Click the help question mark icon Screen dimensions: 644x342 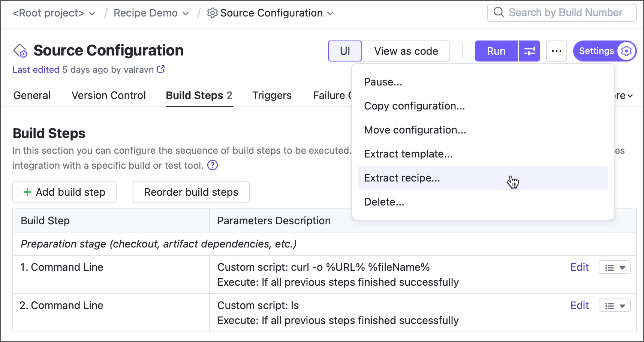213,165
